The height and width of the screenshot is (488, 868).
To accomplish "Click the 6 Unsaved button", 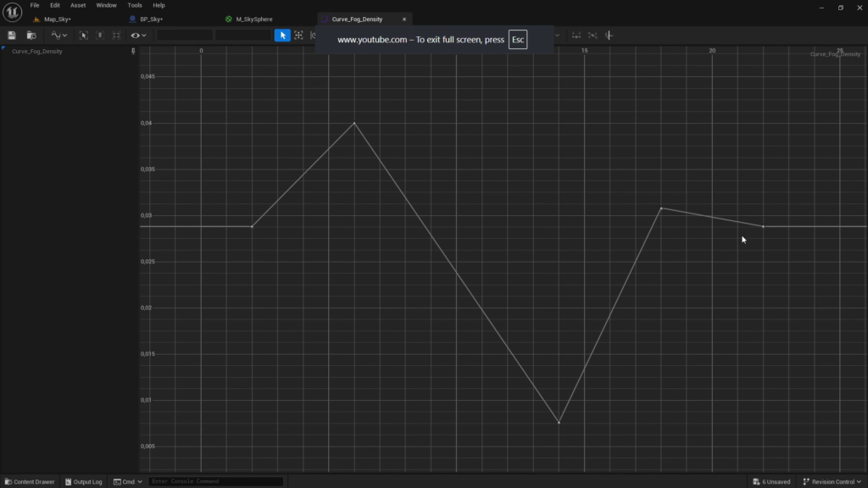I will tap(771, 482).
